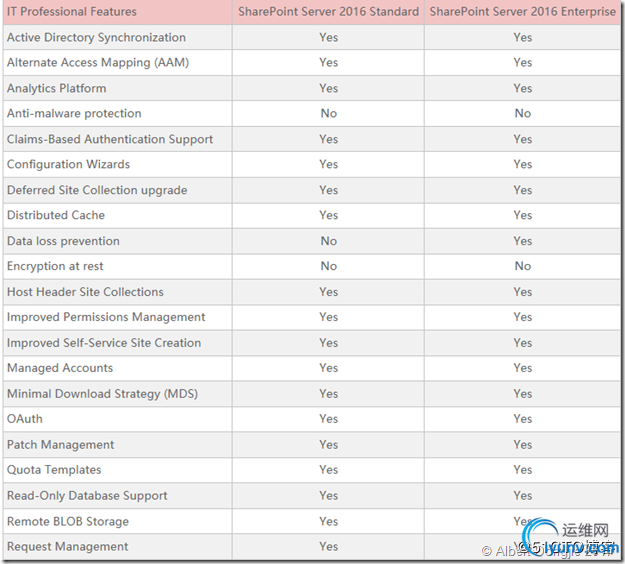Click Standard 'Yes' for Claims-Based Authentication Support

click(x=329, y=139)
